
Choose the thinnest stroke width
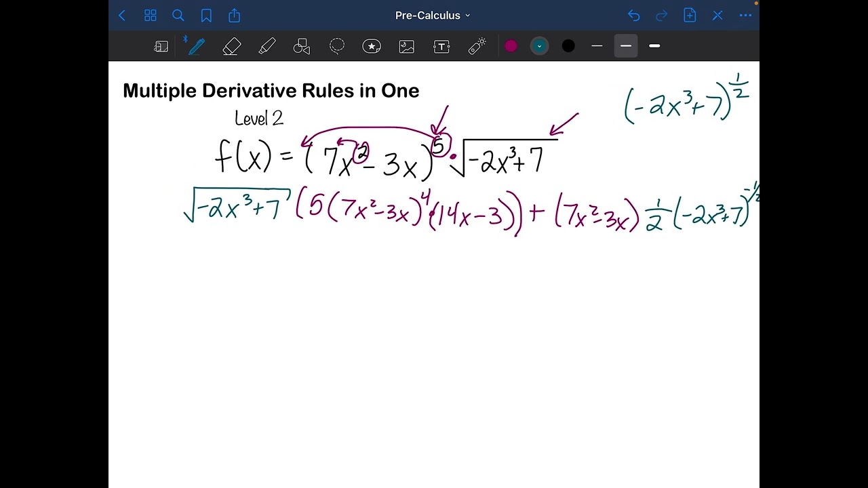pyautogui.click(x=597, y=46)
